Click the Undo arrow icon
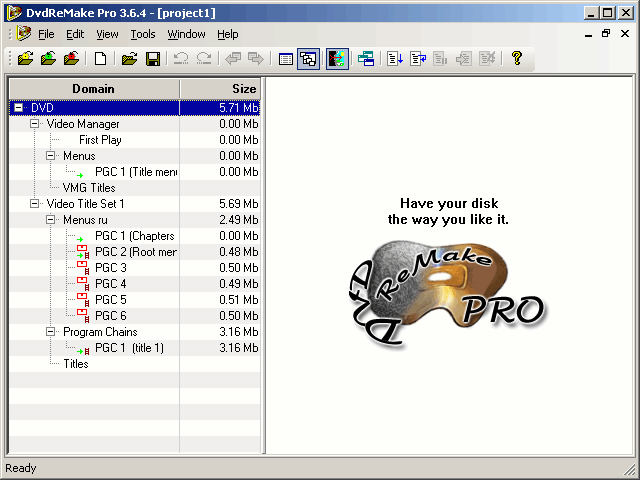This screenshot has width=640, height=480. coord(181,58)
